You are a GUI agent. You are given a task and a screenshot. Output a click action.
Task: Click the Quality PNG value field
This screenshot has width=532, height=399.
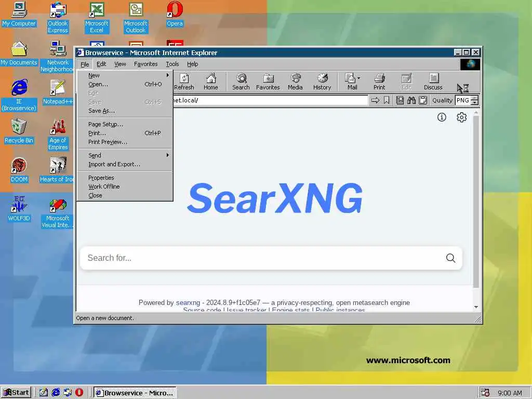(x=463, y=100)
